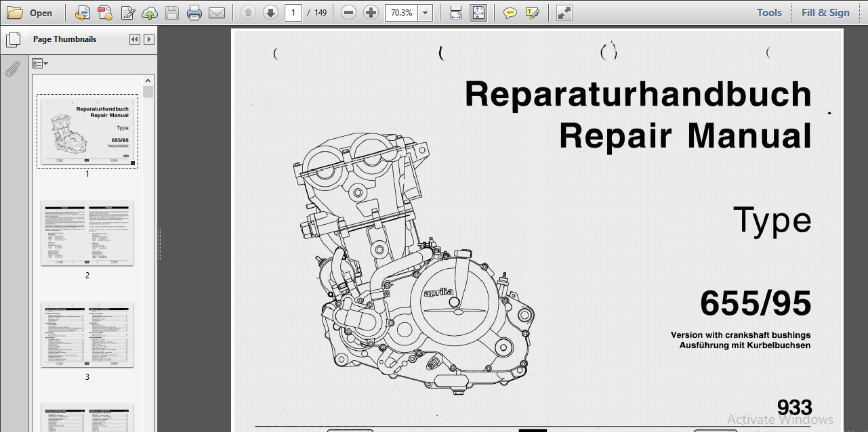868x432 pixels.
Task: Go to previous page up arrow
Action: click(x=249, y=13)
